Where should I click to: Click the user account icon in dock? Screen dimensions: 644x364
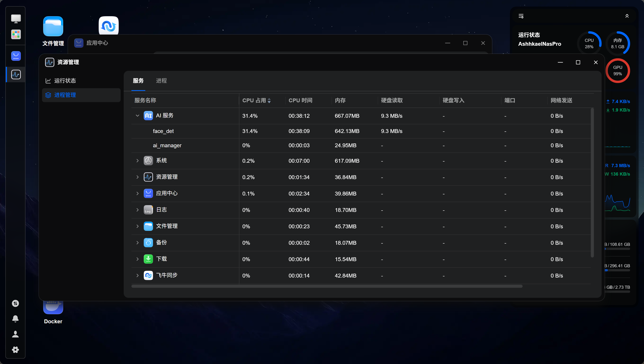(x=15, y=334)
